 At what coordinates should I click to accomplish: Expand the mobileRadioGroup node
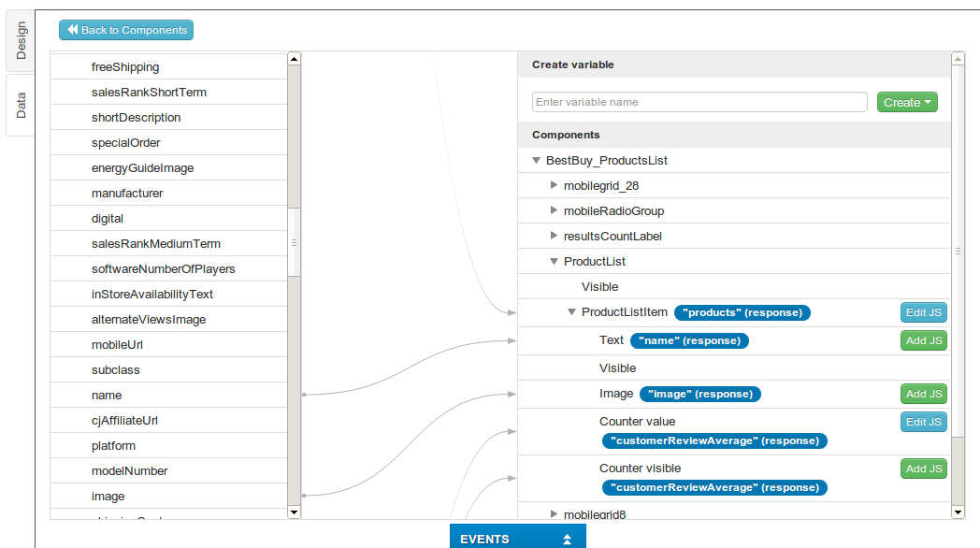[x=555, y=211]
